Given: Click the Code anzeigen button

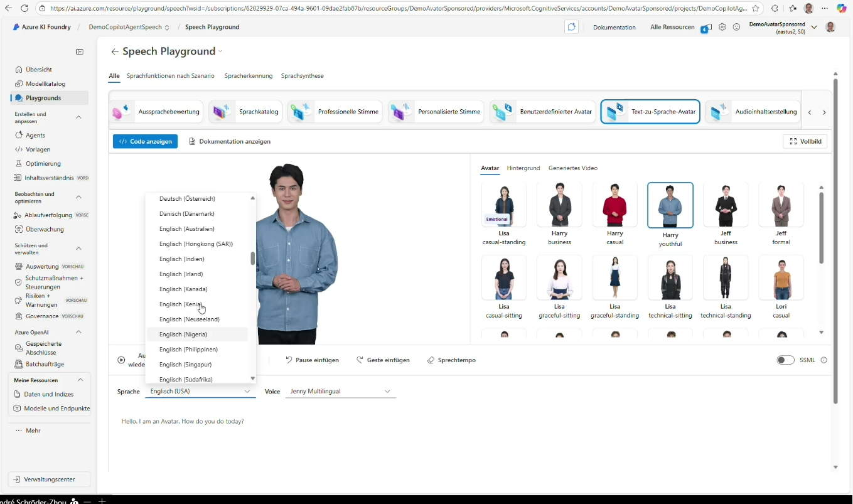Looking at the screenshot, I should [145, 142].
